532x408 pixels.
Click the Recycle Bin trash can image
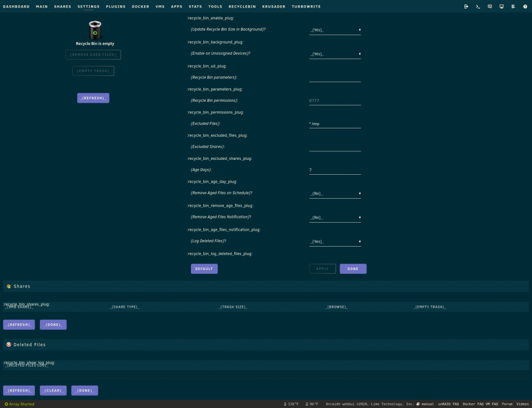95,30
